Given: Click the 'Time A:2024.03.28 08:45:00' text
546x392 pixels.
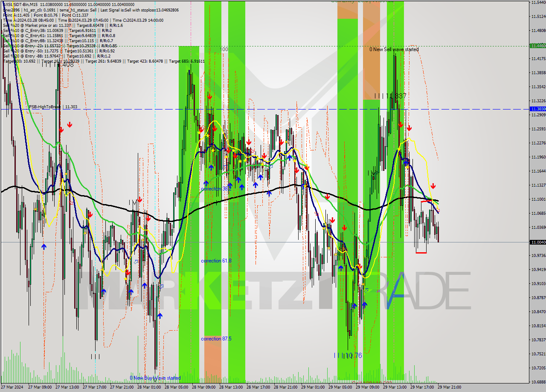Looking at the screenshot, I should click(x=28, y=20).
